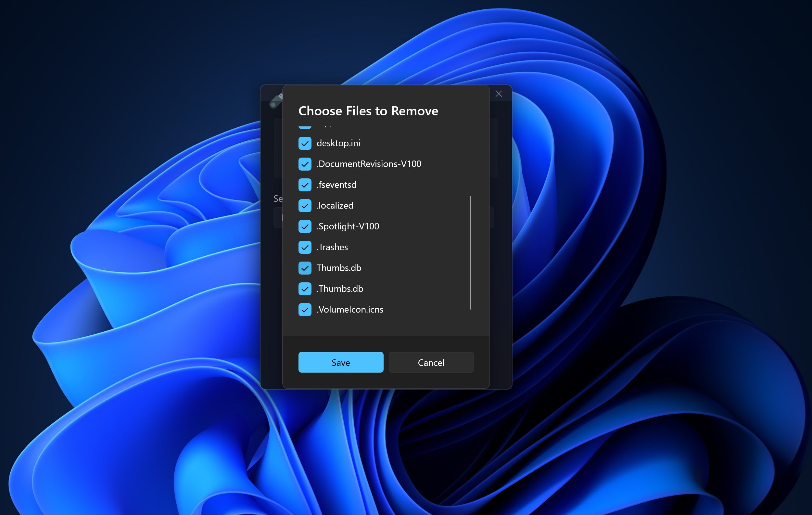Click the .VolumeIcon.icns label text
The image size is (812, 515).
(350, 310)
